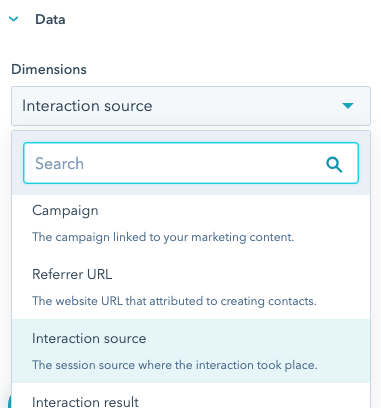The height and width of the screenshot is (408, 381).
Task: Click the Dimensions label
Action: click(x=49, y=69)
